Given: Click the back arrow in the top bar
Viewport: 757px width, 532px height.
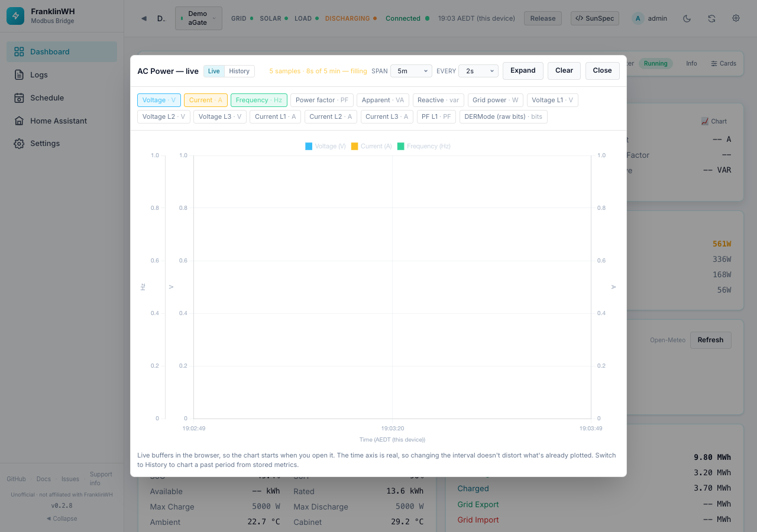Looking at the screenshot, I should coord(144,18).
